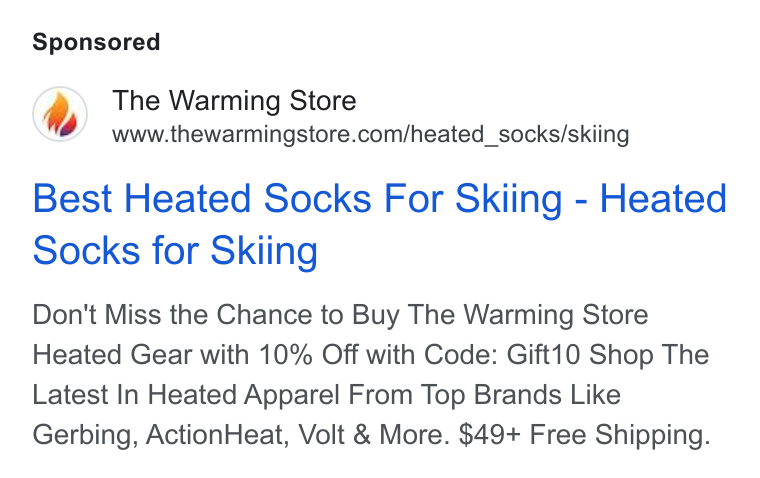Click the word Gerbing in description

click(82, 435)
